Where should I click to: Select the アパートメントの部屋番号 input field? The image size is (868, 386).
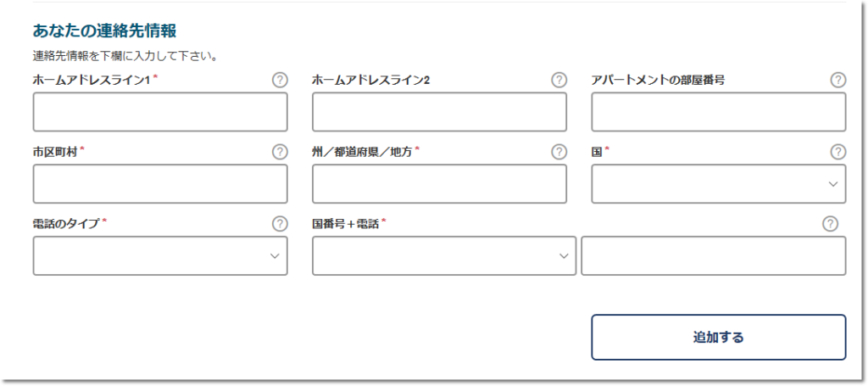[719, 112]
